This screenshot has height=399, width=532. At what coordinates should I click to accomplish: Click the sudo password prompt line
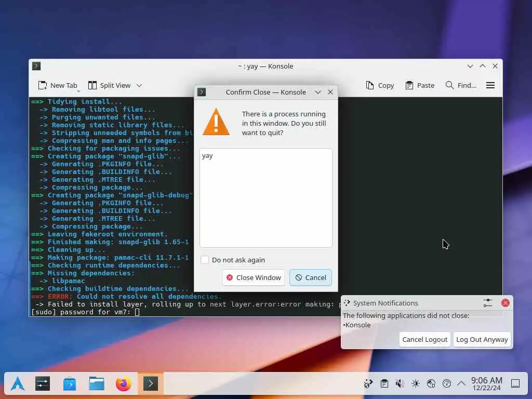pyautogui.click(x=85, y=312)
